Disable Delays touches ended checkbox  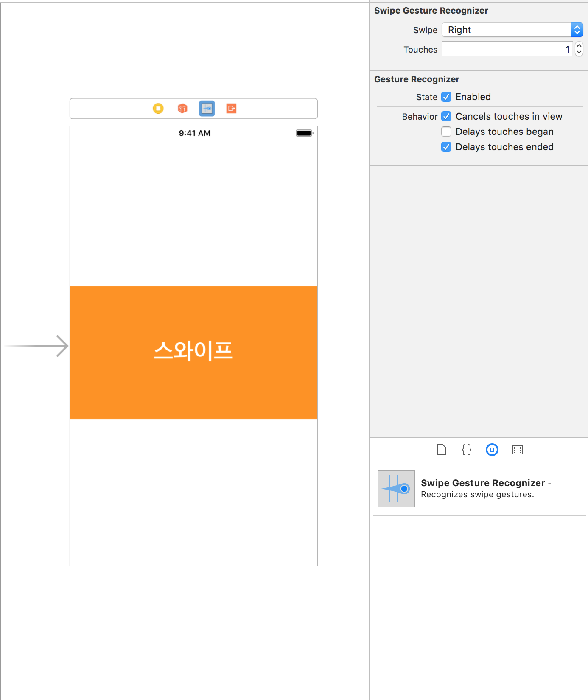pos(446,147)
